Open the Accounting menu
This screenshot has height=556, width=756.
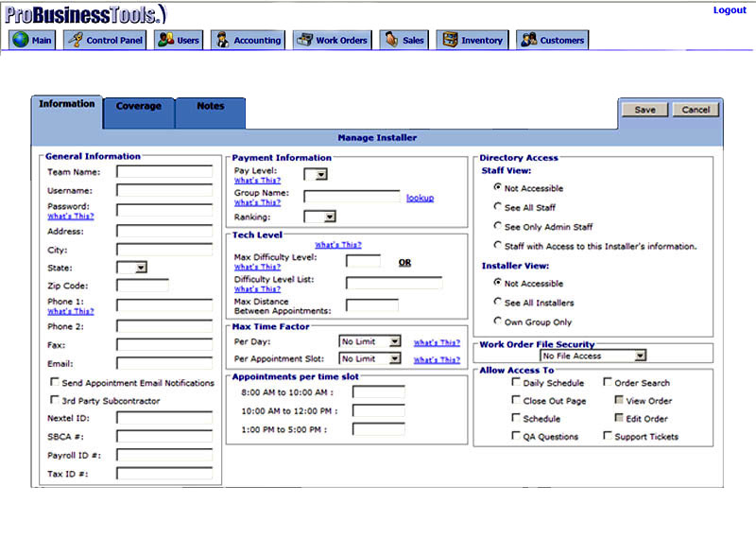(x=248, y=40)
